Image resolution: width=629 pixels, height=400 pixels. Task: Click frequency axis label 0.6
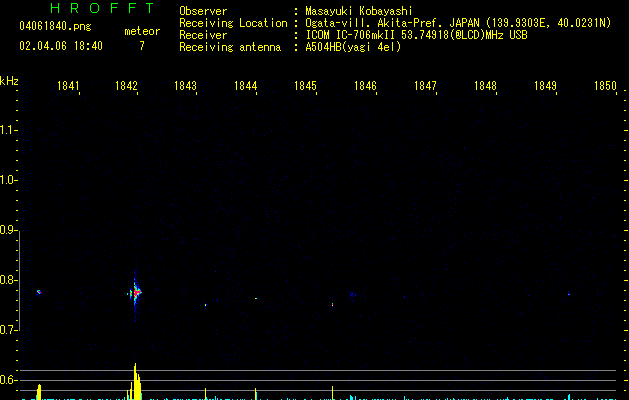[8, 380]
